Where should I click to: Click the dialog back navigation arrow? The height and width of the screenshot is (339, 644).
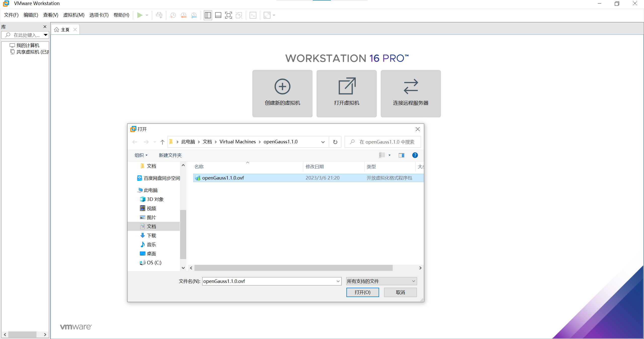pos(135,142)
